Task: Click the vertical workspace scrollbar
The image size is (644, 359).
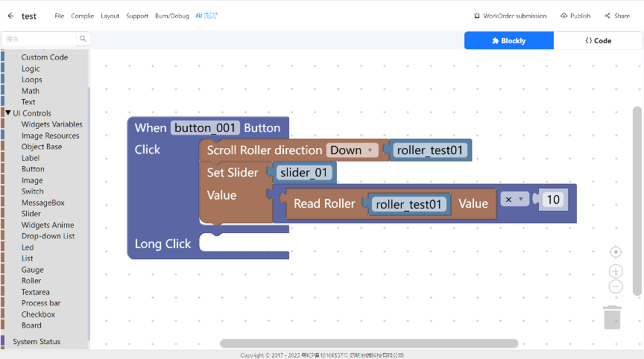Action: (x=637, y=201)
